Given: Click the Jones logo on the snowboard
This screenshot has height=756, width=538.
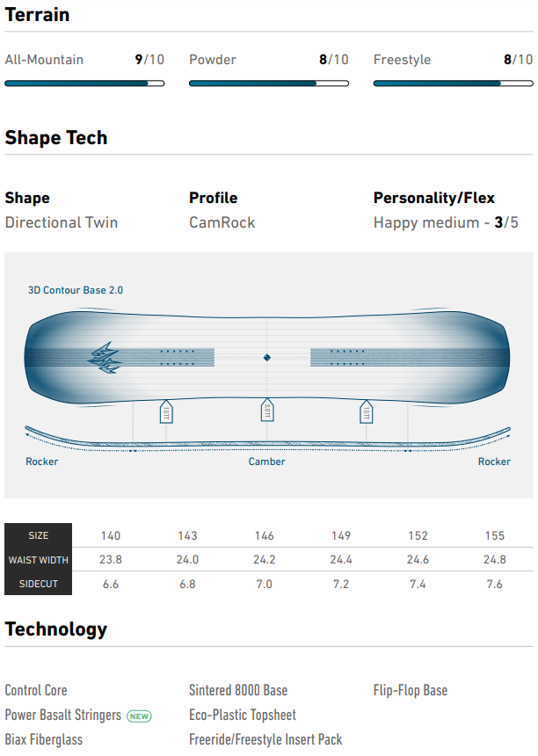Looking at the screenshot, I should point(104,357).
